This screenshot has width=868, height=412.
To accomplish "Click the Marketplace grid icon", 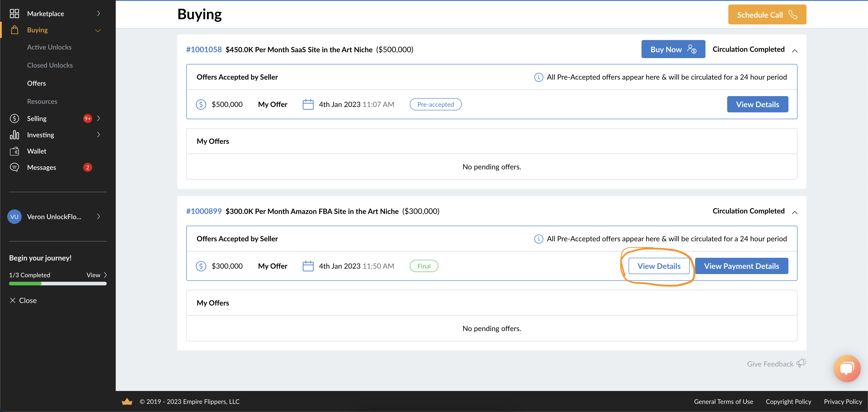I will click(14, 14).
